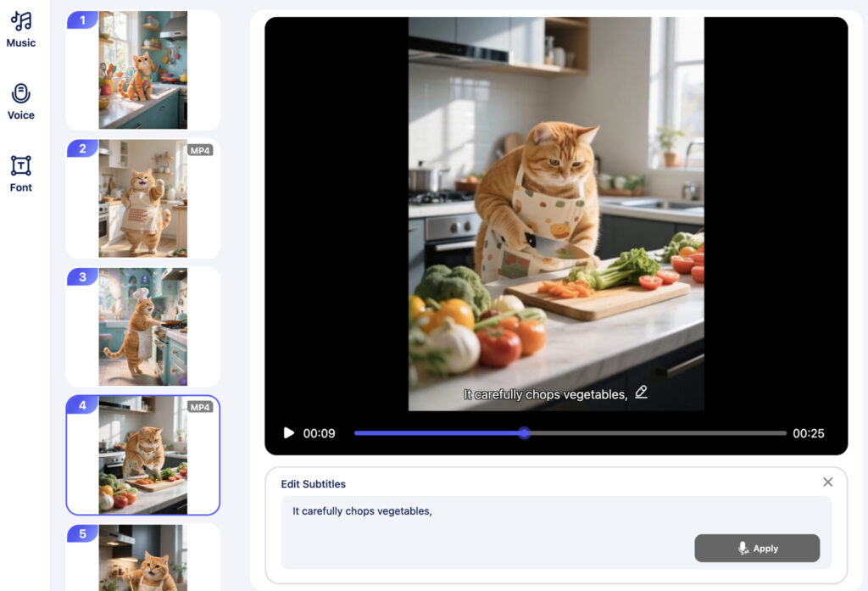868x591 pixels.
Task: Apply the subtitle changes
Action: tap(757, 549)
